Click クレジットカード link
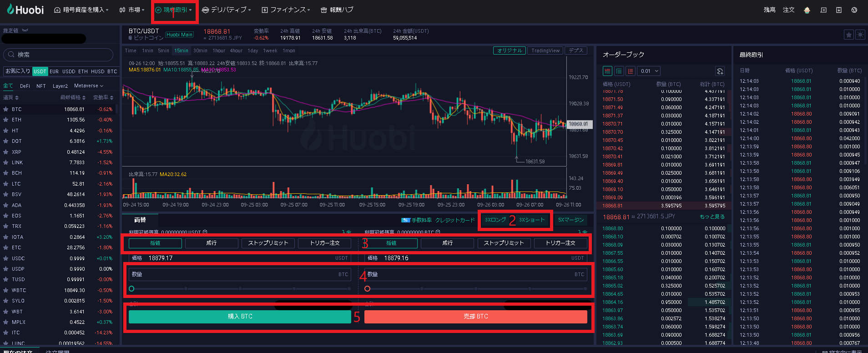 [x=455, y=220]
